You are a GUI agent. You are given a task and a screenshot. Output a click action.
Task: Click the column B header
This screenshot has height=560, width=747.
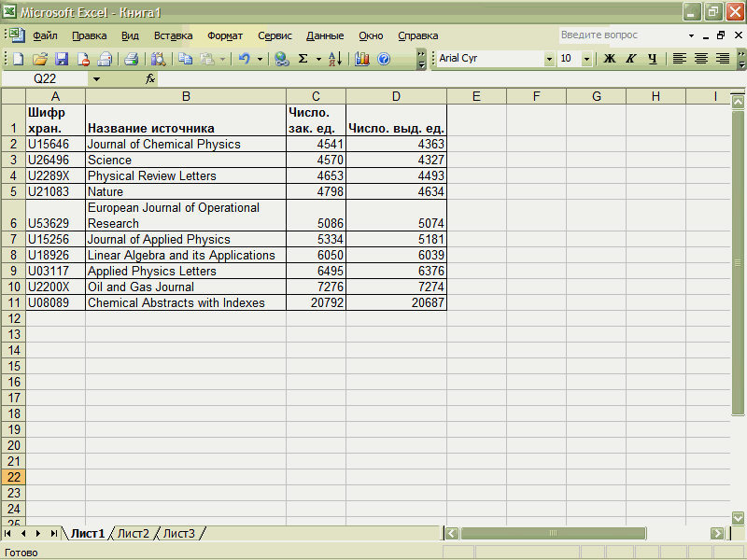(x=186, y=96)
